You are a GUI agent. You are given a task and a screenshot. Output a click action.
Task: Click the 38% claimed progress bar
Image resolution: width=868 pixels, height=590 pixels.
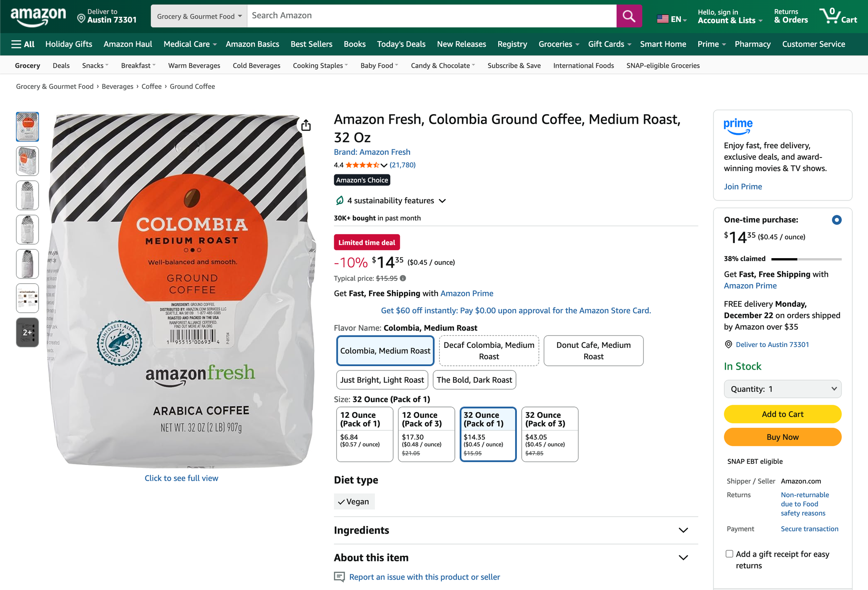806,259
